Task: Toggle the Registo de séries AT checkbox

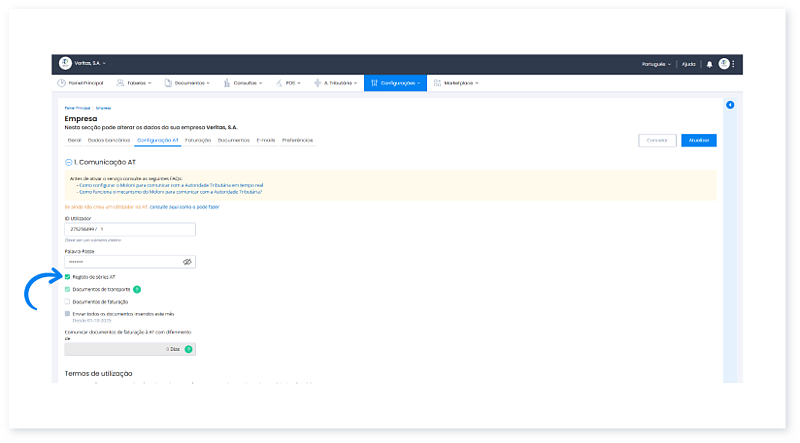Action: tap(67, 277)
